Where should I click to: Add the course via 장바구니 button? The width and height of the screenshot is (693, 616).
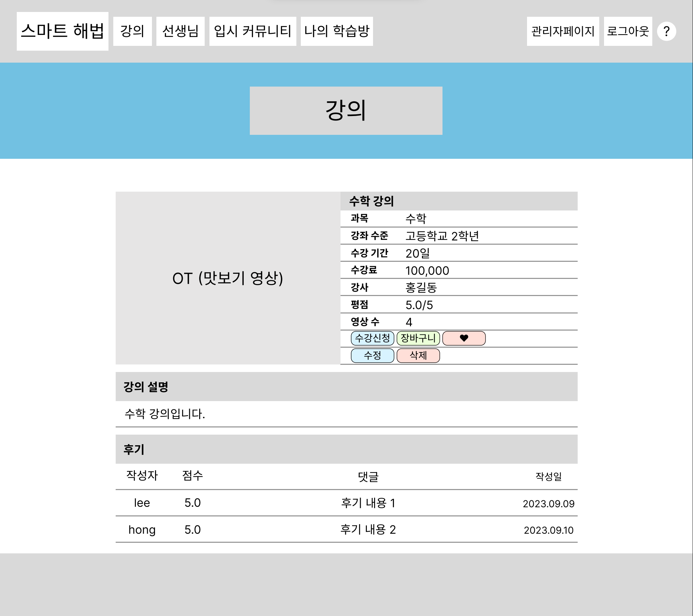coord(418,338)
